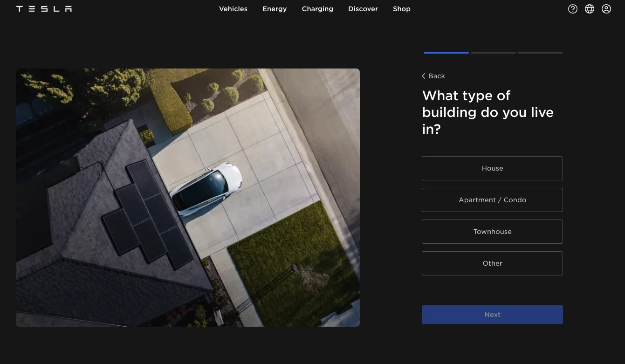Open the Vehicles menu
Viewport: 625px width, 364px height.
(233, 9)
